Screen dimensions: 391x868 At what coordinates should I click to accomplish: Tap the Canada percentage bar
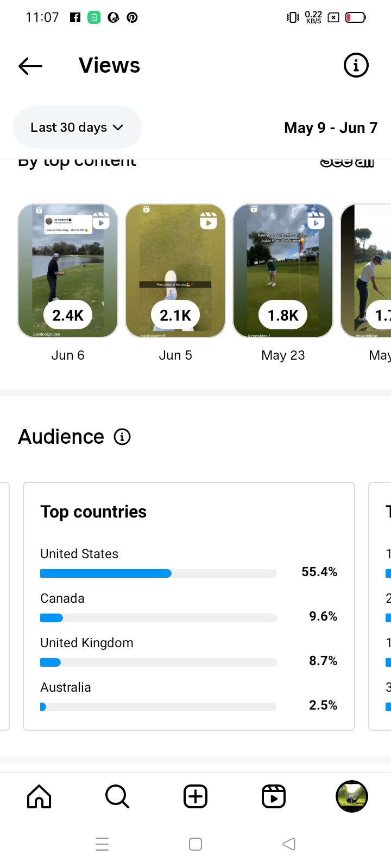click(159, 618)
